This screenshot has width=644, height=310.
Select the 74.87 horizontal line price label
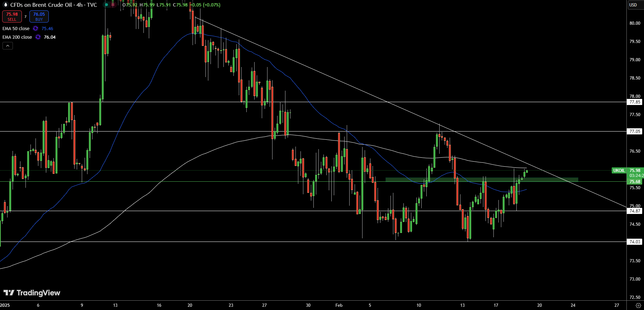point(635,211)
